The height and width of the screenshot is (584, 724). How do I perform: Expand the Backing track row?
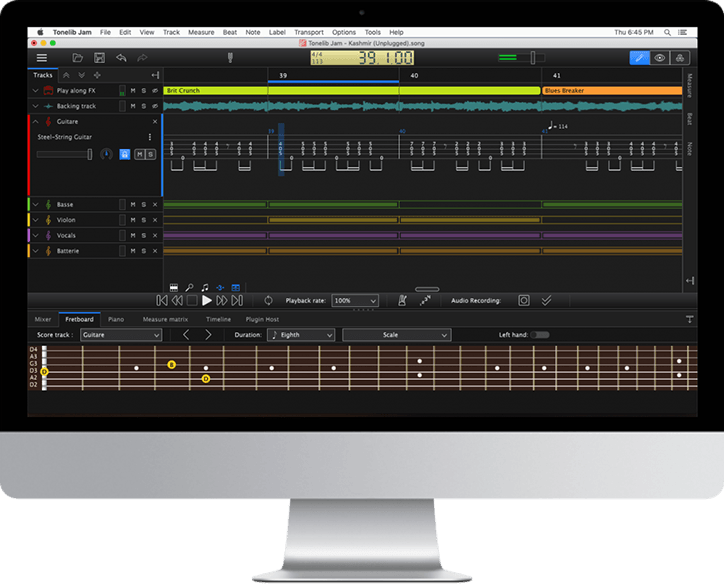coord(36,106)
